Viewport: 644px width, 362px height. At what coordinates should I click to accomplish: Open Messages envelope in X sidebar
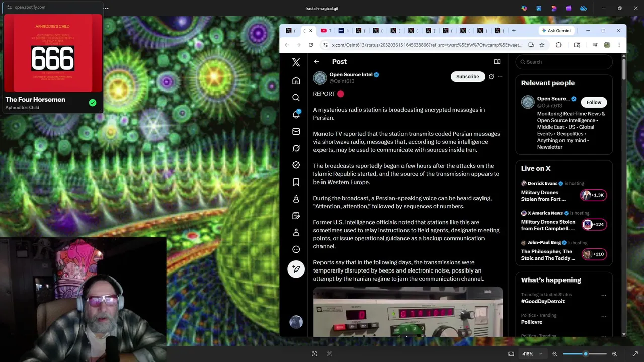pyautogui.click(x=296, y=131)
